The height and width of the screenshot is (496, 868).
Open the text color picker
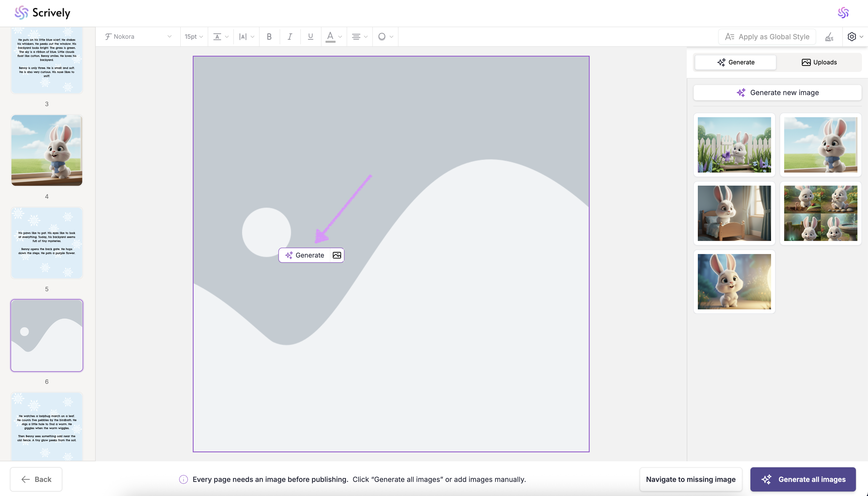333,36
